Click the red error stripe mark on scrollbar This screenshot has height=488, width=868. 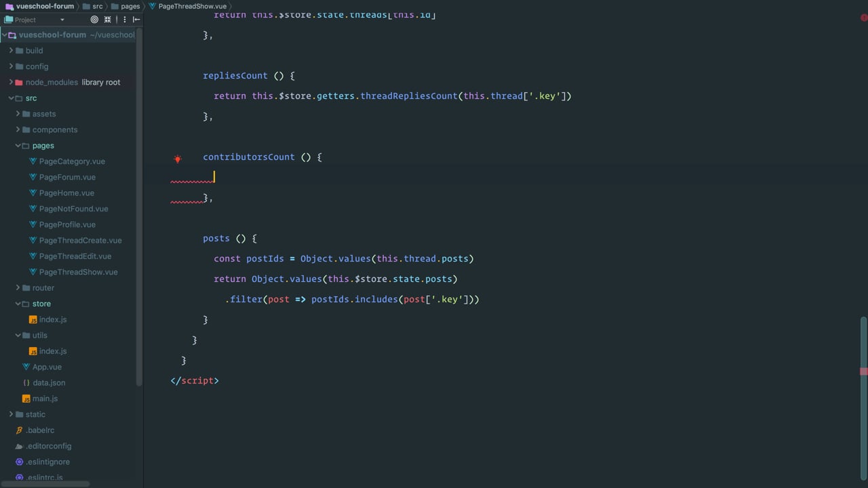[x=864, y=371]
